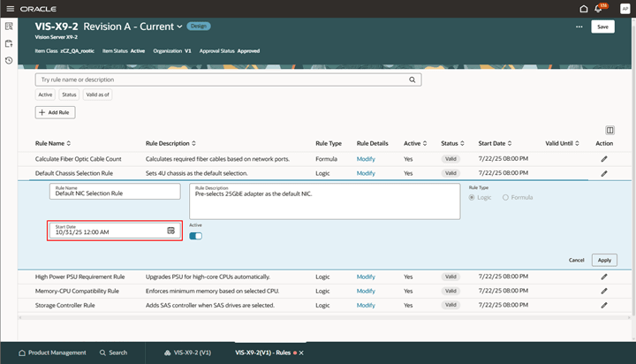Open the history clock sidebar icon
The image size is (636, 364).
click(x=9, y=60)
